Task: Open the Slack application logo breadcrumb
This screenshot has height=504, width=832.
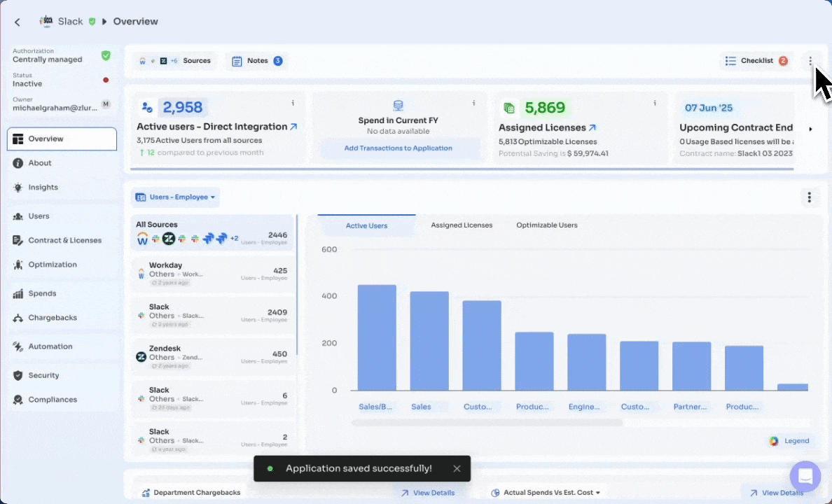Action: click(47, 21)
